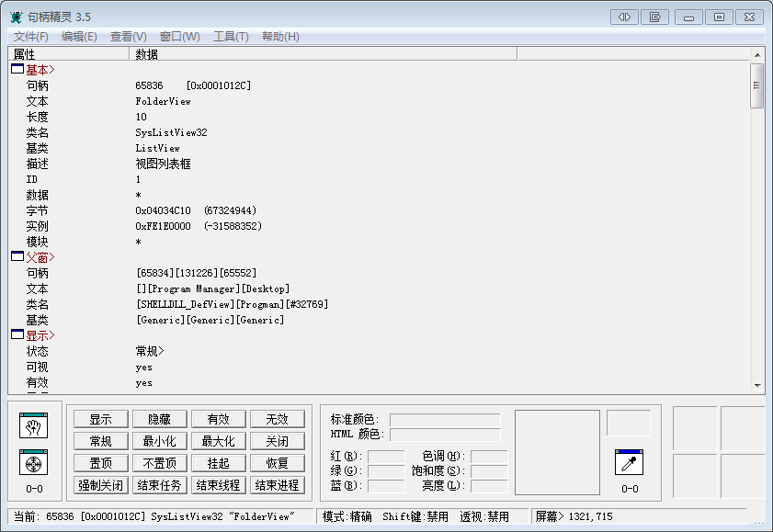The width and height of the screenshot is (773, 532).
Task: Collapse the 基本> section
Action: (x=17, y=69)
